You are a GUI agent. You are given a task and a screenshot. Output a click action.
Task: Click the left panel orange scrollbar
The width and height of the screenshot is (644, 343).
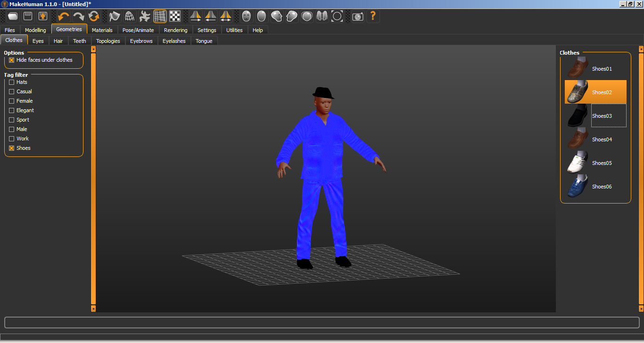[93, 179]
